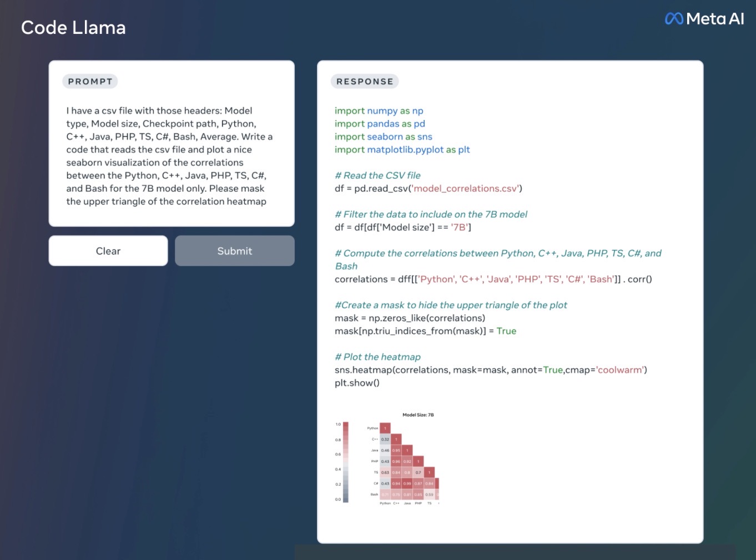Click the Clear button
756x560 pixels.
pyautogui.click(x=108, y=251)
